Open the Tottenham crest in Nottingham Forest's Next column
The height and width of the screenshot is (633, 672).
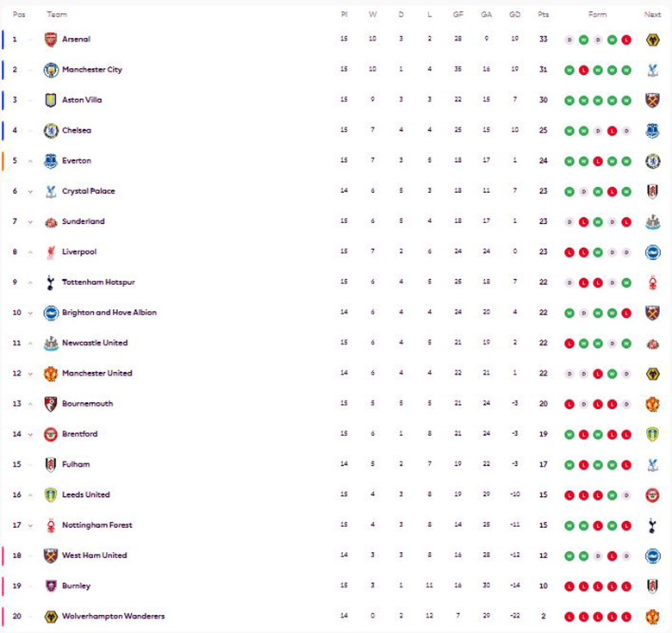coord(653,525)
